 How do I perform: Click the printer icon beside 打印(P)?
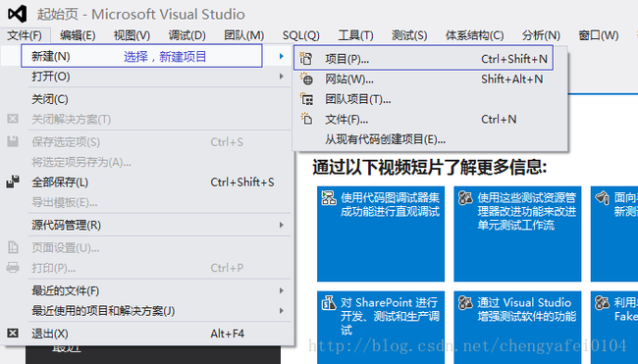[x=13, y=267]
